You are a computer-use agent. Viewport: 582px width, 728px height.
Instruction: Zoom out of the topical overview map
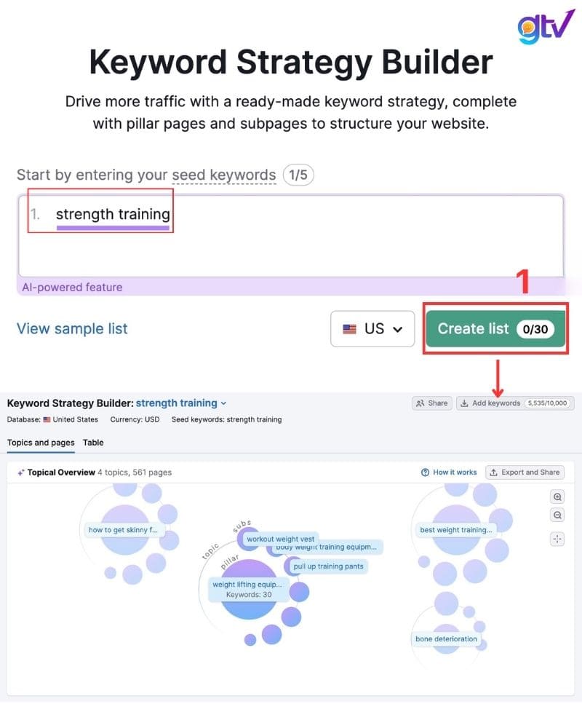557,515
